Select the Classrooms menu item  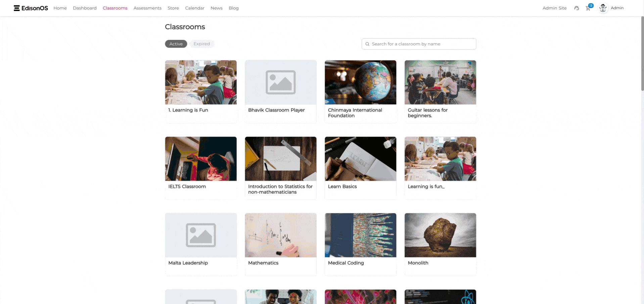[x=115, y=8]
